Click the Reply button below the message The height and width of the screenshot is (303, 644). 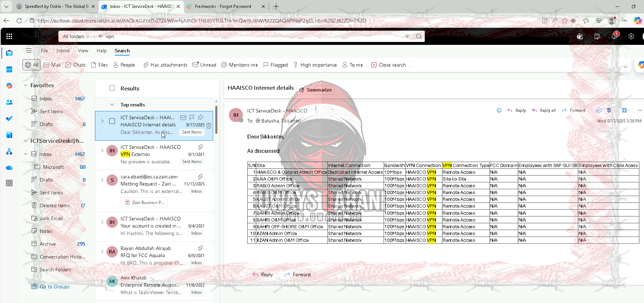point(263,275)
